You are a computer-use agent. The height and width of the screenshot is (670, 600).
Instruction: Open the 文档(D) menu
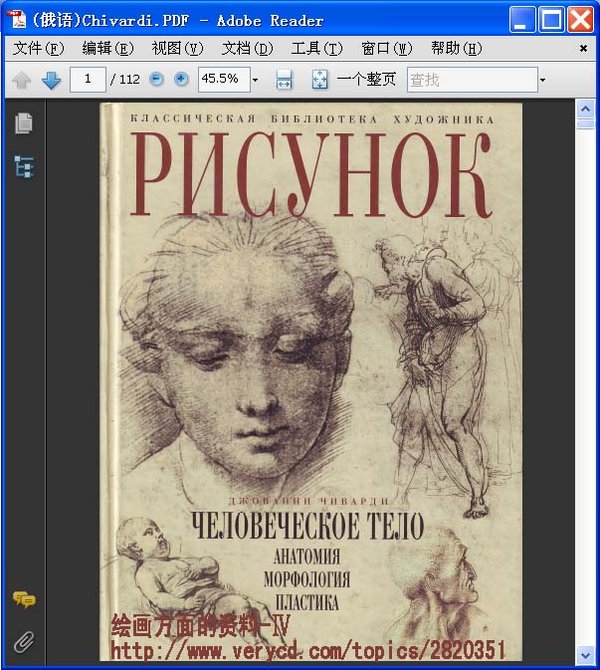tap(247, 48)
